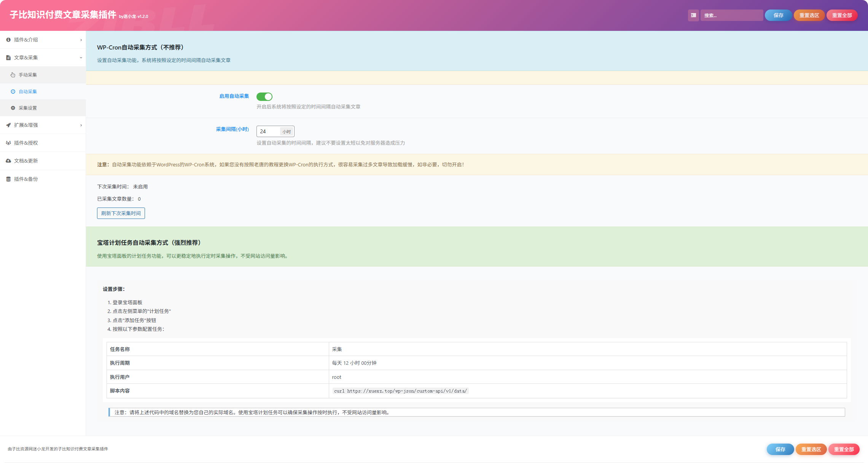Click the rocket icon beside 扩展&增强
This screenshot has height=463, width=868.
coord(8,125)
